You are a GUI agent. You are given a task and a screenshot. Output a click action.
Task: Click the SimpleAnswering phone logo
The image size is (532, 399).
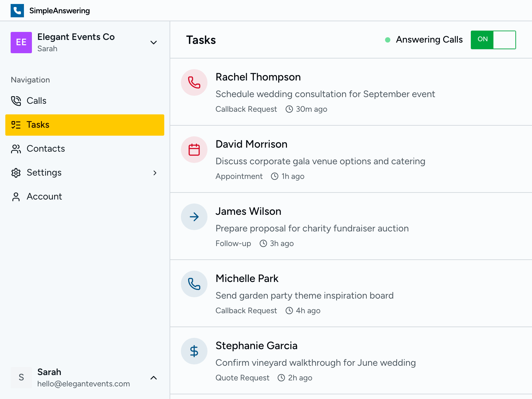tap(17, 10)
